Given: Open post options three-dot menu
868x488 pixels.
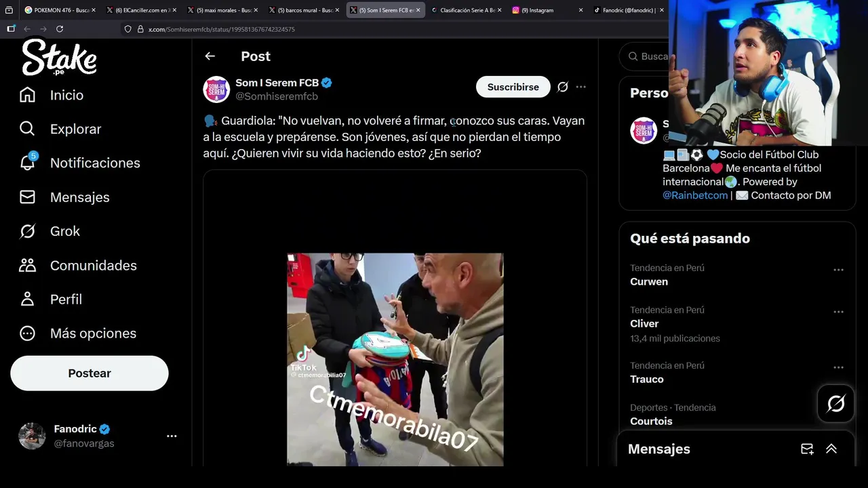Looking at the screenshot, I should coord(580,87).
